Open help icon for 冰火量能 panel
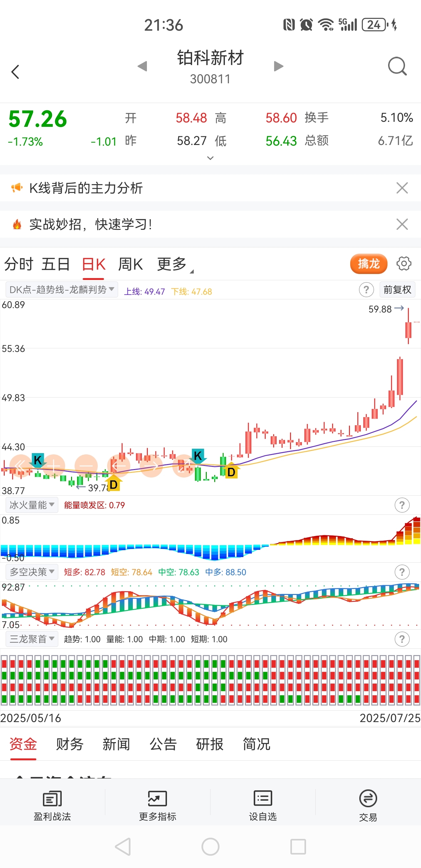Screen dimensions: 421x868 tap(402, 505)
